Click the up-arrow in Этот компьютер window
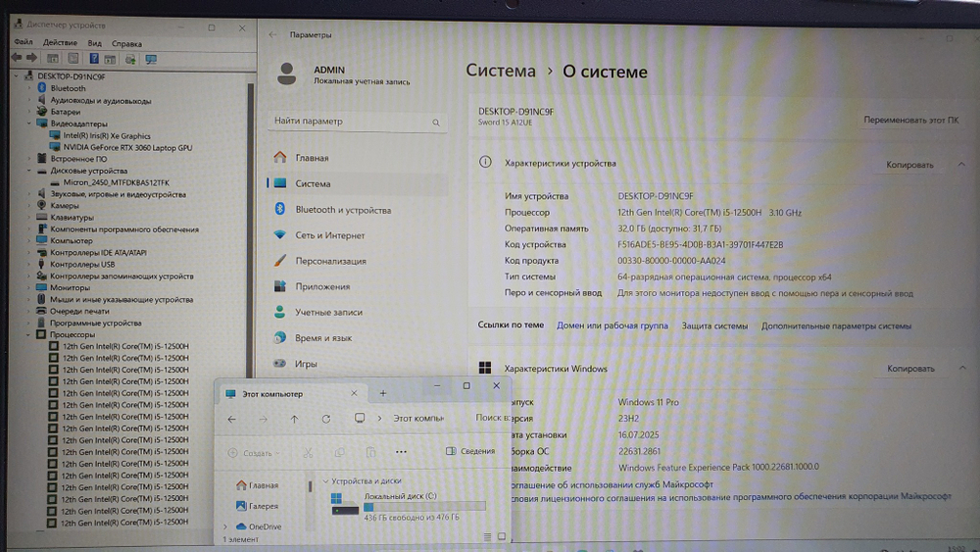This screenshot has height=552, width=980. pos(294,419)
